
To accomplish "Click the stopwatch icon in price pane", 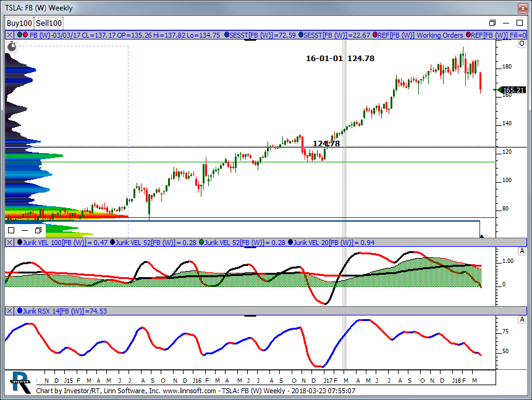I will pyautogui.click(x=12, y=46).
